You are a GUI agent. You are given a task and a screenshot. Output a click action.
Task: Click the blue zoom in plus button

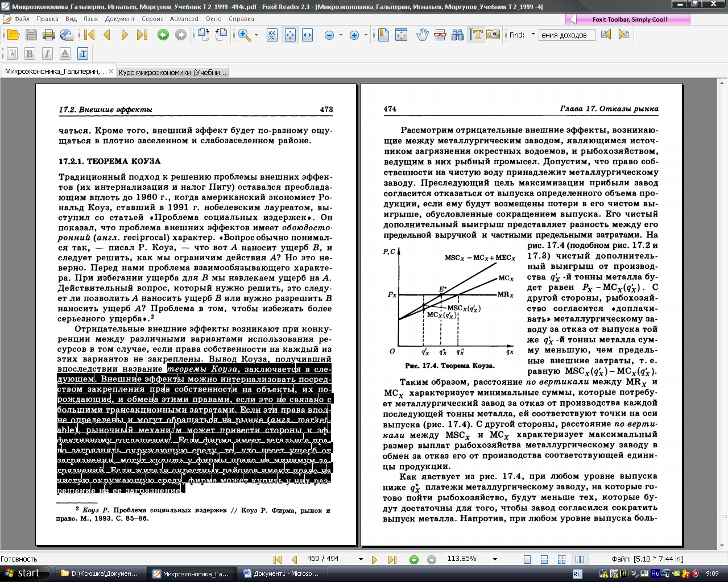tap(354, 35)
